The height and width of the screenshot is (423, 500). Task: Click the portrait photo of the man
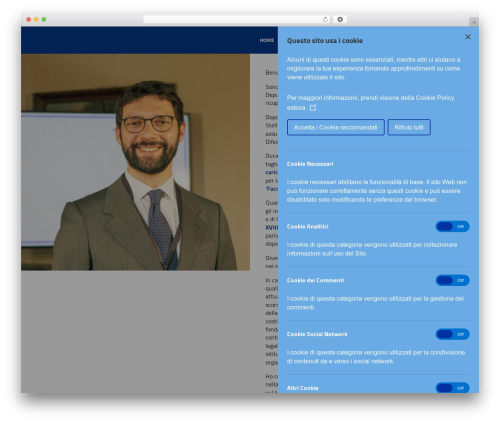pyautogui.click(x=135, y=162)
